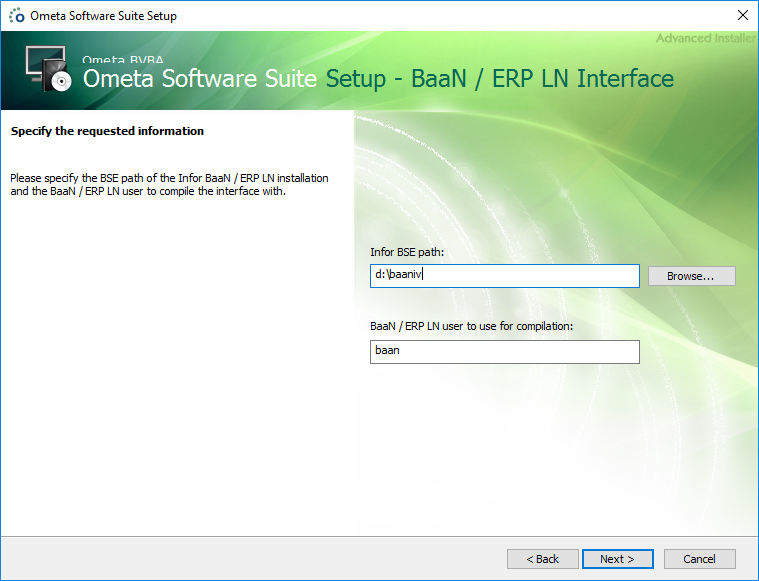Image resolution: width=759 pixels, height=581 pixels.
Task: Click the 'Specify the requested information' heading
Action: 107,131
